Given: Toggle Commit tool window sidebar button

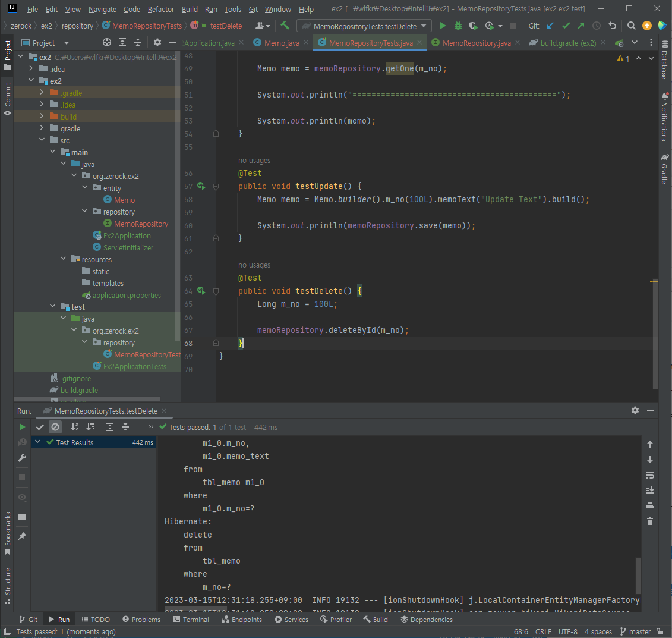Looking at the screenshot, I should [7, 99].
